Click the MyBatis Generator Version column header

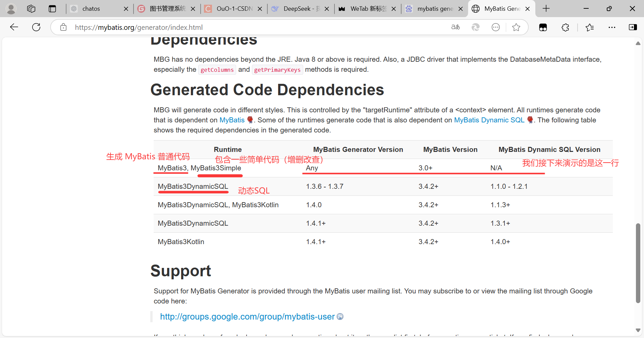(x=358, y=150)
